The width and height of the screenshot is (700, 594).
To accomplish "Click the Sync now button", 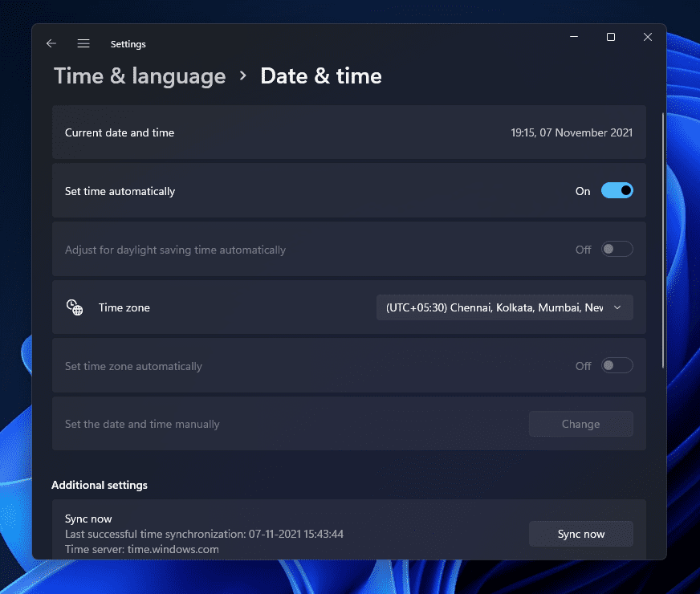I will (581, 534).
